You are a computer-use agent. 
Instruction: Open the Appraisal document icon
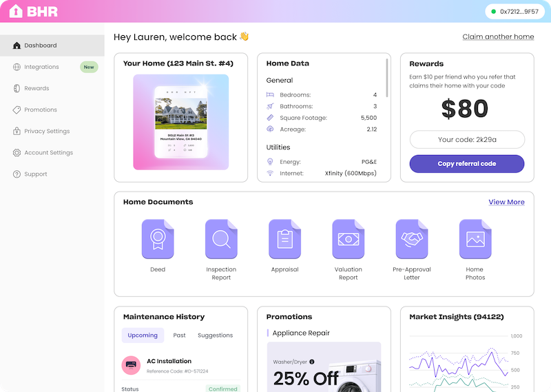[x=284, y=239]
